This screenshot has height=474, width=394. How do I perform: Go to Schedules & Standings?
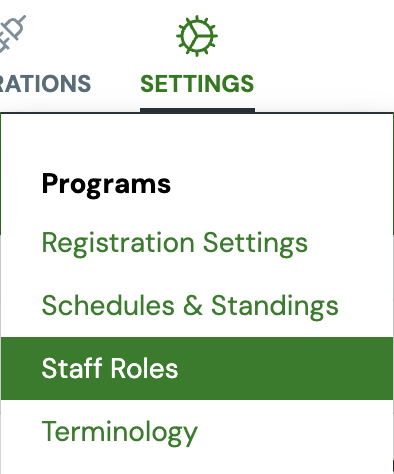click(x=190, y=306)
